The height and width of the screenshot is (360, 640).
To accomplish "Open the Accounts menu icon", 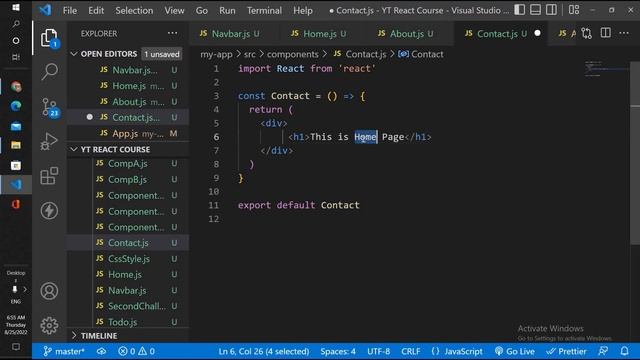I will coord(49,291).
